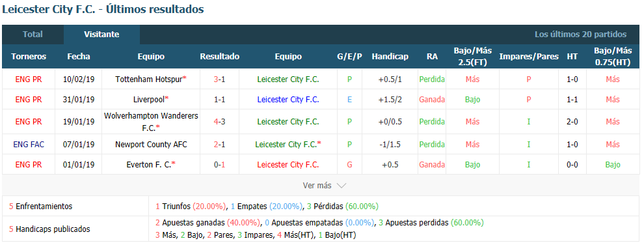Click the Everton F. C. team link
Image resolution: width=644 pixels, height=243 pixels.
tap(149, 164)
